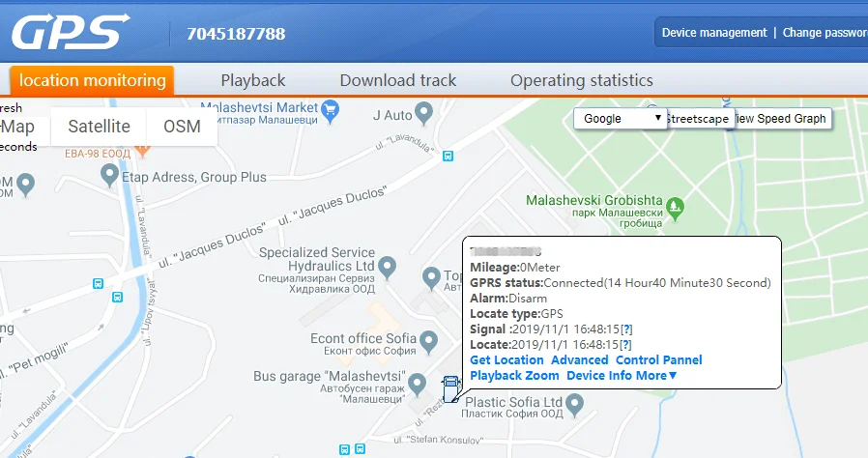Click the Econt office Sofia map pin

click(428, 342)
